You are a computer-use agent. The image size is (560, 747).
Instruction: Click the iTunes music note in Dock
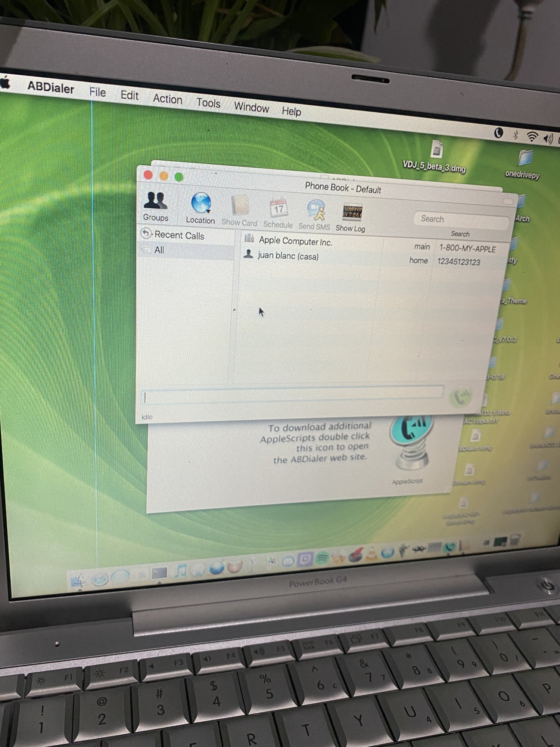click(x=181, y=571)
